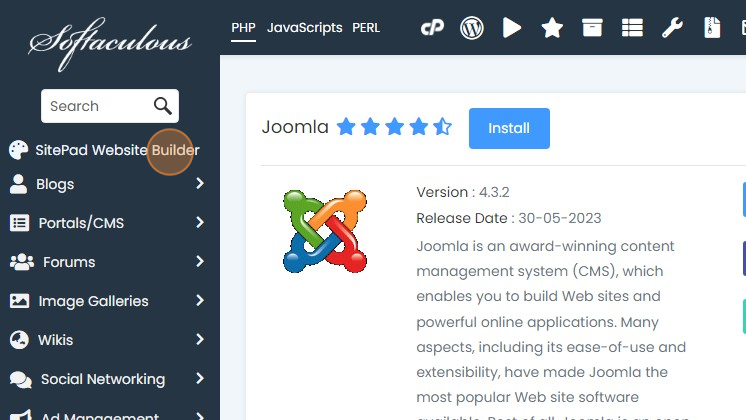Switch to the PHP tab
Viewport: 746px width, 420px height.
click(244, 28)
